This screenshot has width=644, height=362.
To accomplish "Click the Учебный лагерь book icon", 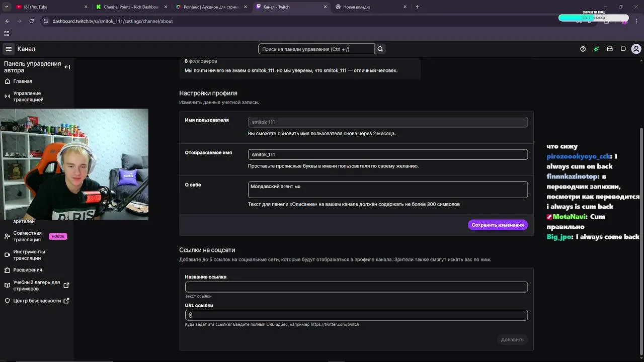I will pyautogui.click(x=7, y=286).
